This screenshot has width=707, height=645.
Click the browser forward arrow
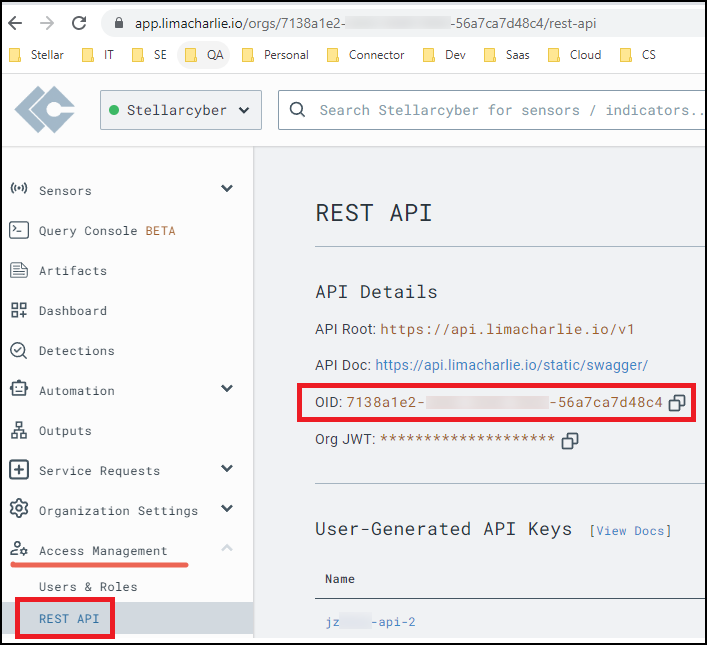[x=47, y=23]
